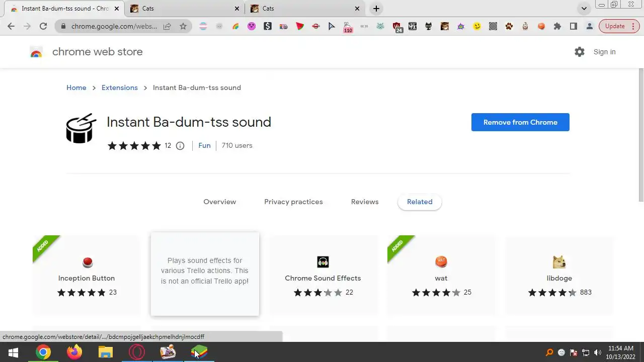Bookmark this page with the star icon

pyautogui.click(x=183, y=26)
